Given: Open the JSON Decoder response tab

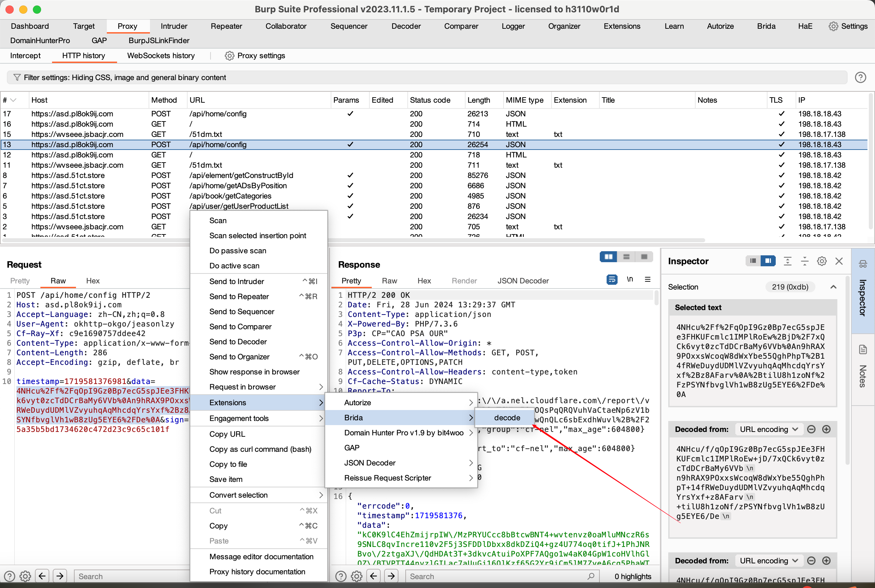Looking at the screenshot, I should [x=523, y=281].
